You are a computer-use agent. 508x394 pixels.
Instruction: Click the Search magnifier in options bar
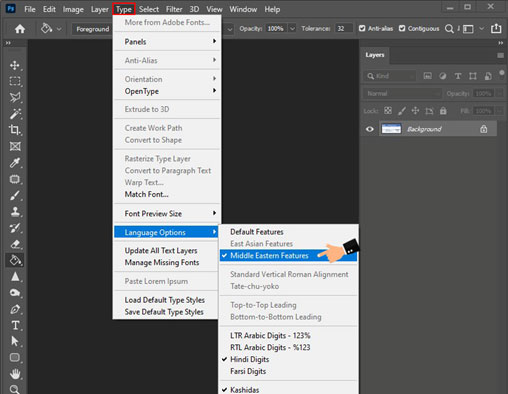449,29
